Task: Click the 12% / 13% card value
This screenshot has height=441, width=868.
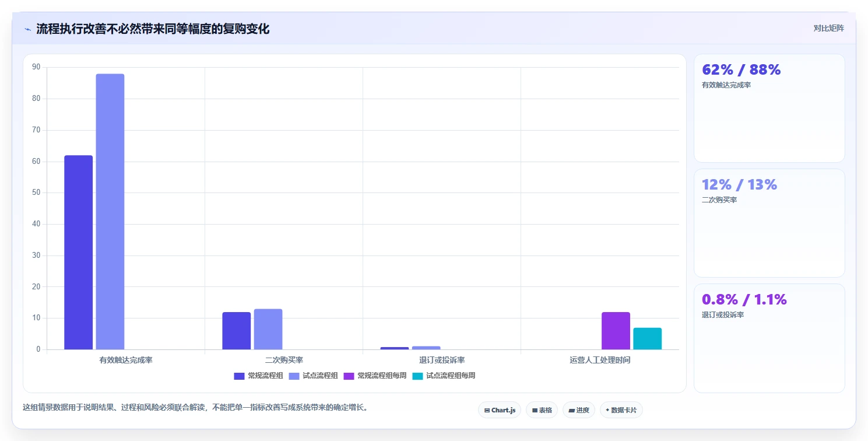Action: click(740, 185)
